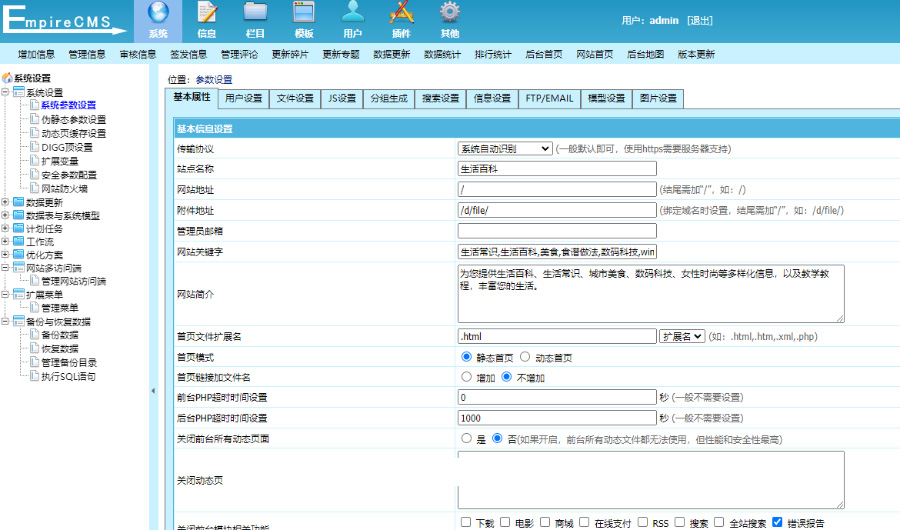
Task: Click the 插件 plugin icon
Action: coord(401,14)
